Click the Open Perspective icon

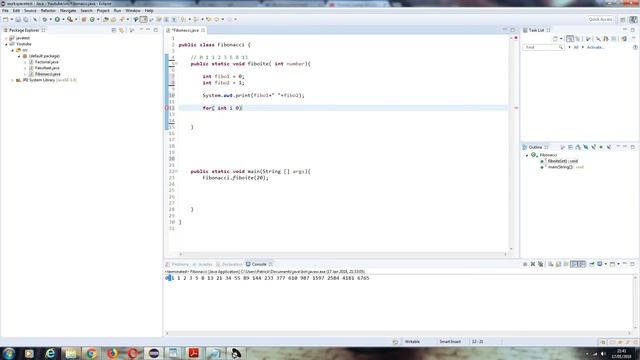[623, 19]
